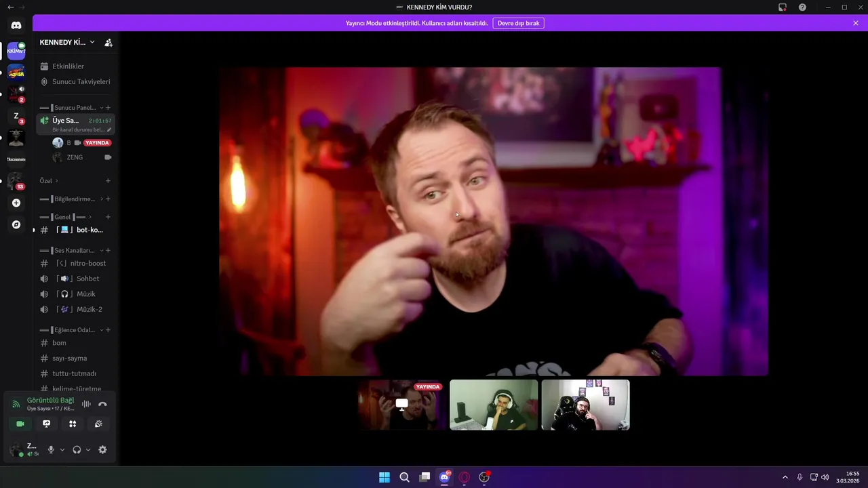This screenshot has width=868, height=488.
Task: Toggle noise suppression waveform icon
Action: tap(87, 404)
